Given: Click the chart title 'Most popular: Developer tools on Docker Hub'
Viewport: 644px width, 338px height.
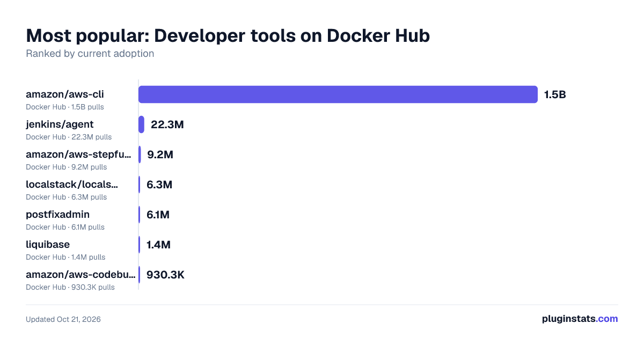Looking at the screenshot, I should (x=228, y=35).
